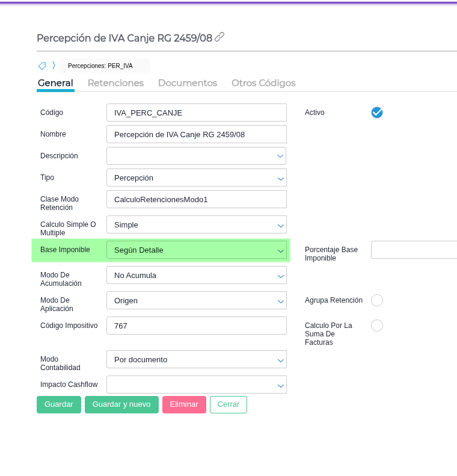457x476 pixels.
Task: Open the Modo De Acumulación dropdown
Action: (196, 275)
